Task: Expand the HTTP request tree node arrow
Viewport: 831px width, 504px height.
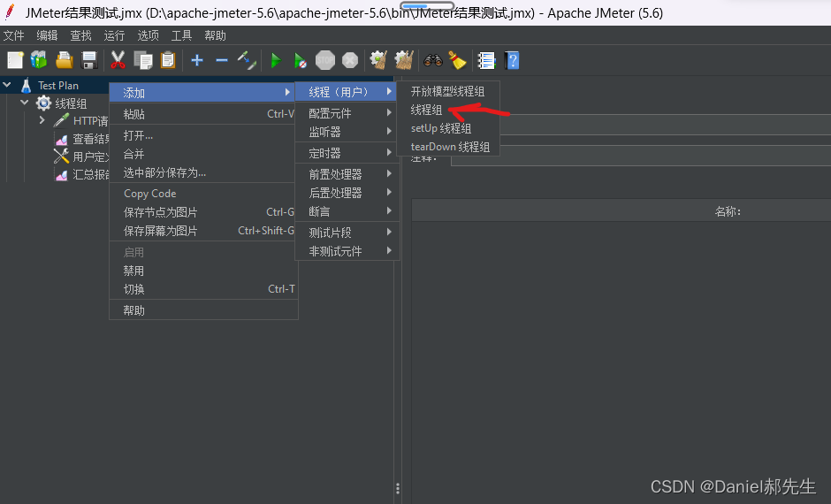Action: click(x=42, y=120)
